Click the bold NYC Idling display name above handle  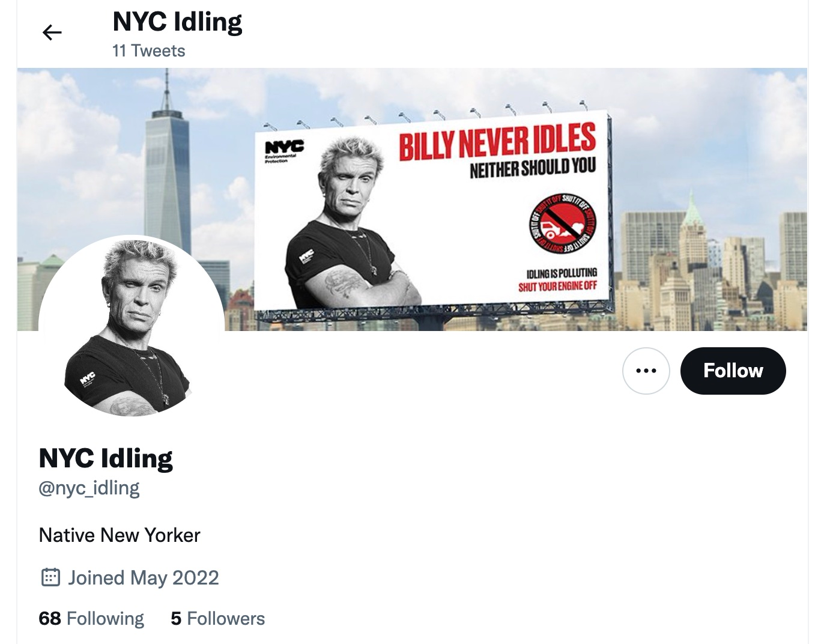[106, 458]
